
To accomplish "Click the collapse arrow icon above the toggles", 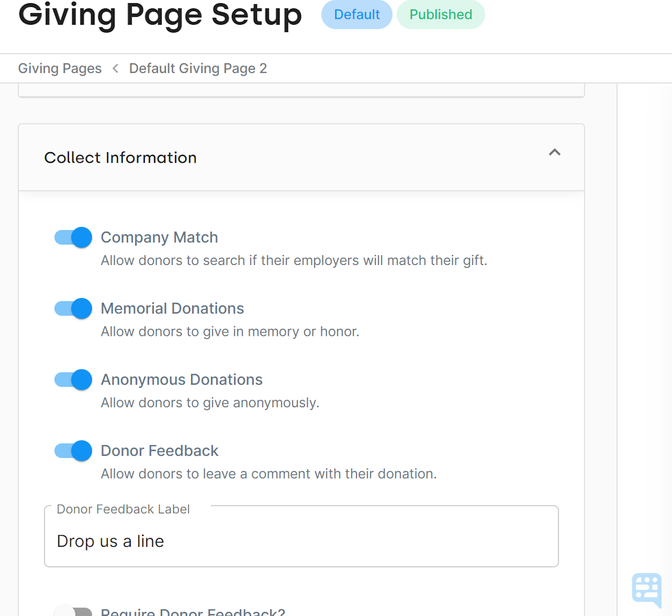I will pyautogui.click(x=554, y=152).
